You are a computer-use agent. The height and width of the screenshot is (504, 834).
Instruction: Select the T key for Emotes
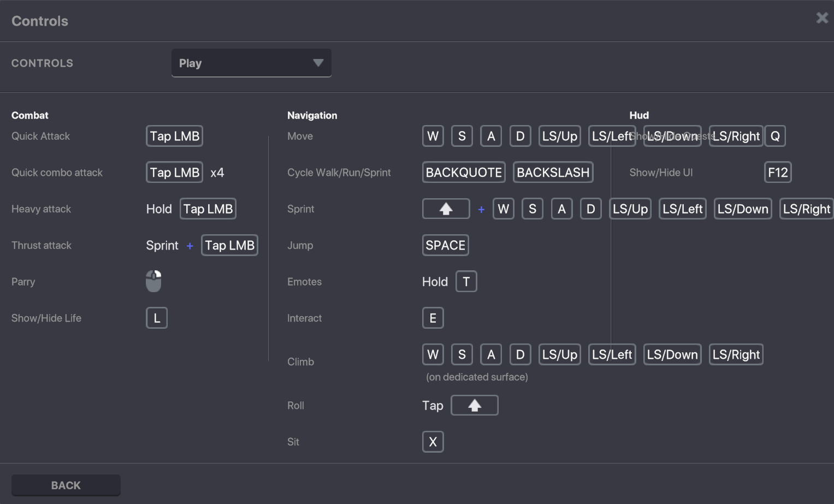click(466, 282)
